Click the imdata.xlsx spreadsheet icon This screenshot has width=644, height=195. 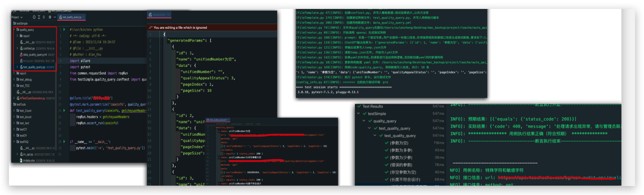(21, 161)
